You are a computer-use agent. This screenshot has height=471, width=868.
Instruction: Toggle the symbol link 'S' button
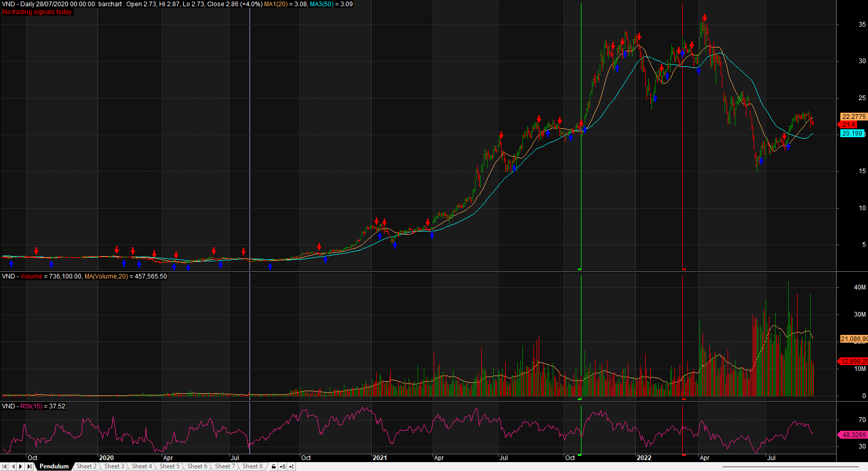point(282,466)
